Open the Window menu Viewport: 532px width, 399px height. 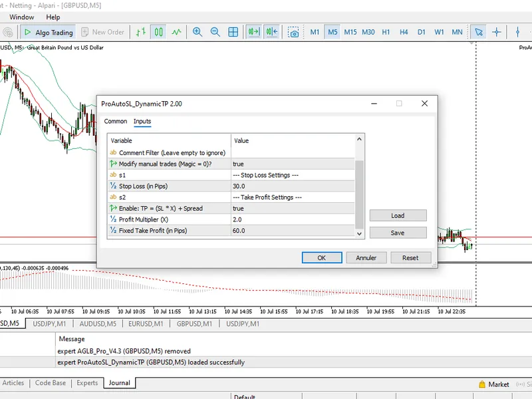coord(22,17)
